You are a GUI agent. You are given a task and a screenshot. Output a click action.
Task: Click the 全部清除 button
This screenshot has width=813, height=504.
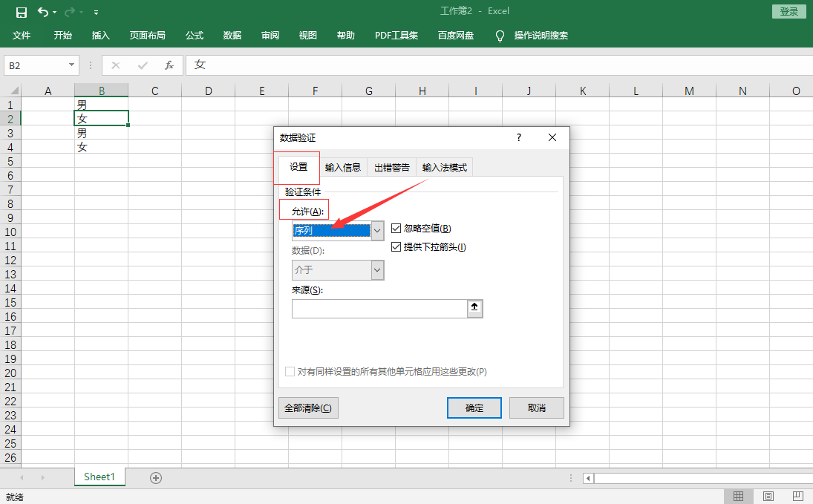[x=308, y=408]
